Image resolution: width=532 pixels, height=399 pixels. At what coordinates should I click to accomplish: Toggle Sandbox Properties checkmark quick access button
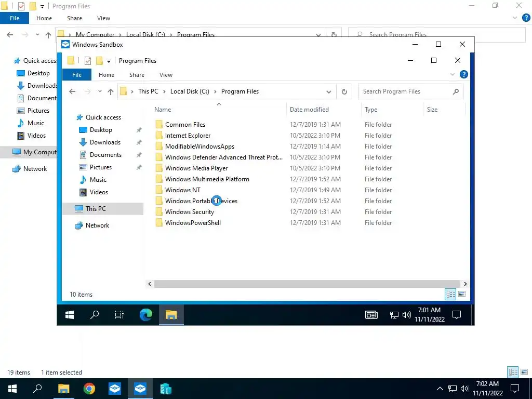pos(88,61)
